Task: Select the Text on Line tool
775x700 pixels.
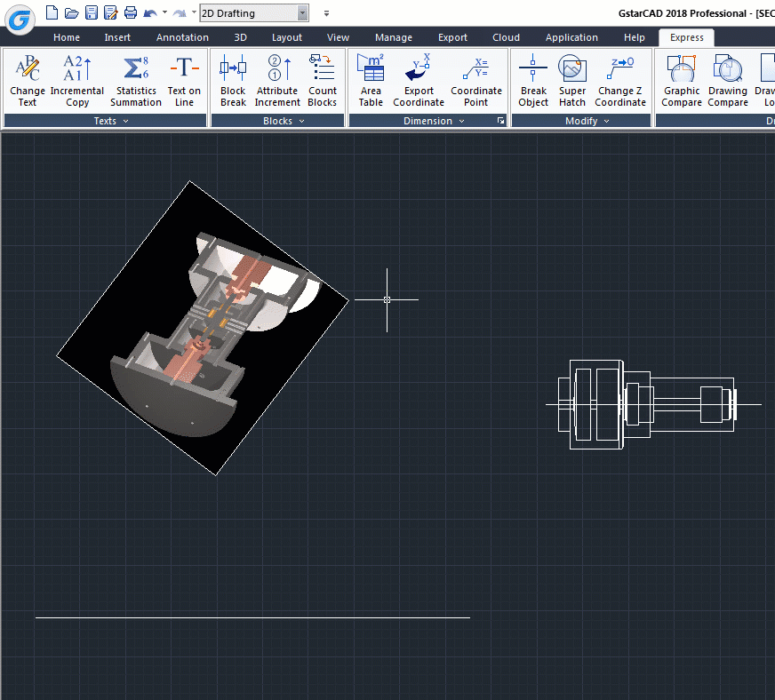Action: [x=184, y=80]
